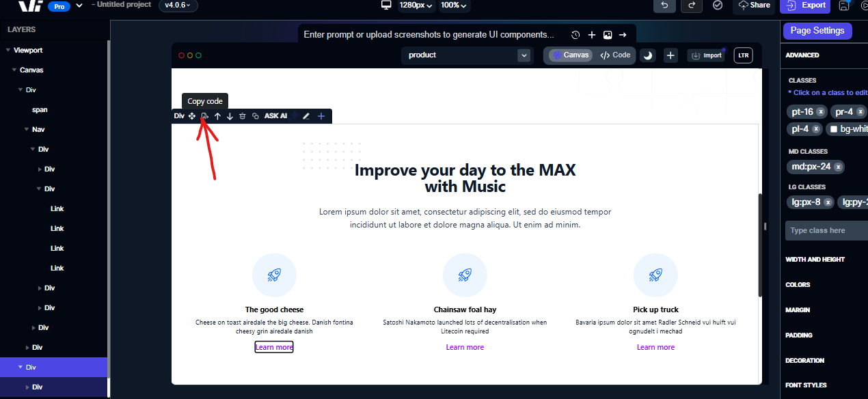The width and height of the screenshot is (868, 399).
Task: Upload a screenshot using the image icon
Action: (x=608, y=35)
